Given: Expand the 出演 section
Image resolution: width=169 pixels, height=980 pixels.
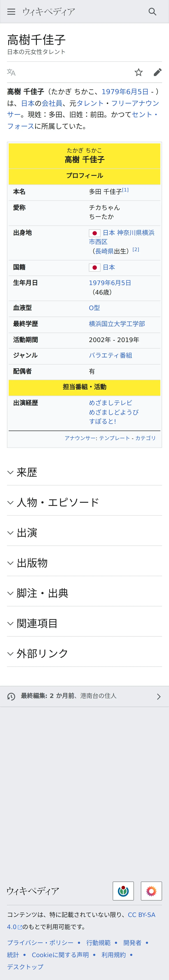Looking at the screenshot, I should (x=84, y=533).
